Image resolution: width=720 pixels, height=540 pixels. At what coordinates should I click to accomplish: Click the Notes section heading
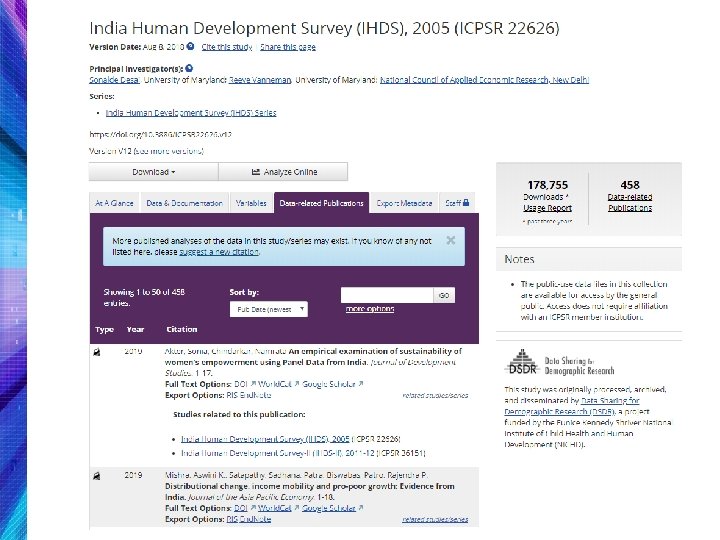(x=519, y=259)
